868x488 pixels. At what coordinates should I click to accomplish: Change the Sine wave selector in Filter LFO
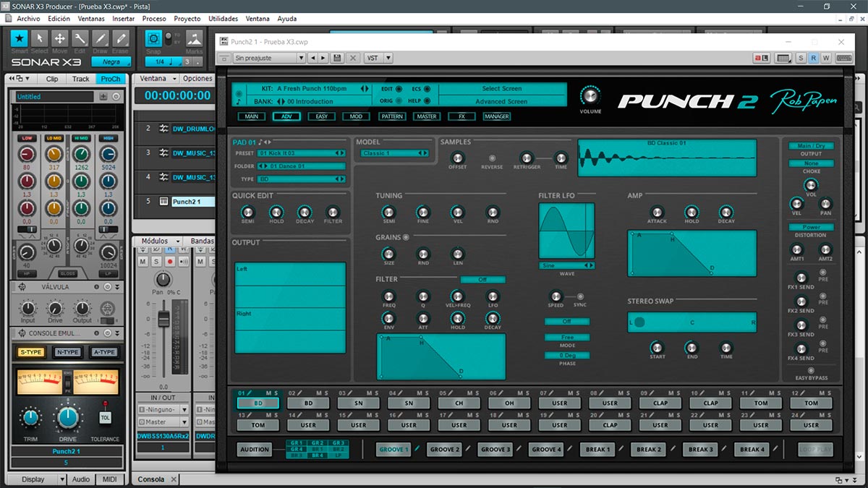click(566, 266)
